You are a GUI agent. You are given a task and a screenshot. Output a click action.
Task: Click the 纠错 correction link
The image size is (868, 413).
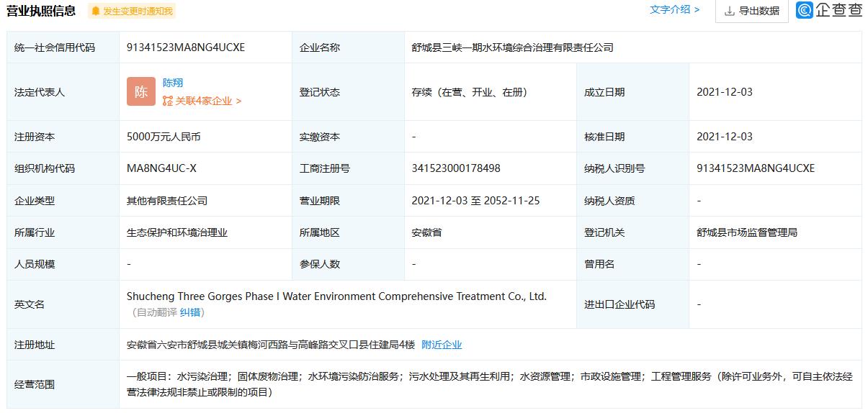191,312
